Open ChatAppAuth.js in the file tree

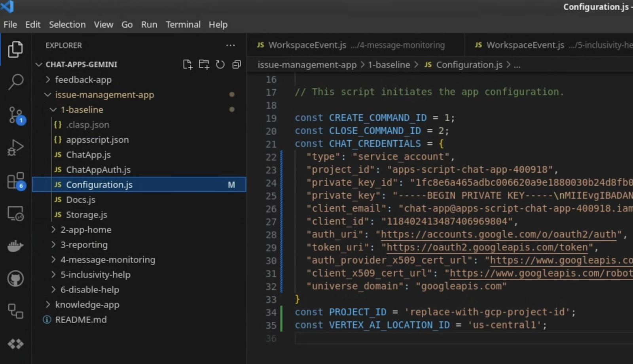coord(98,170)
